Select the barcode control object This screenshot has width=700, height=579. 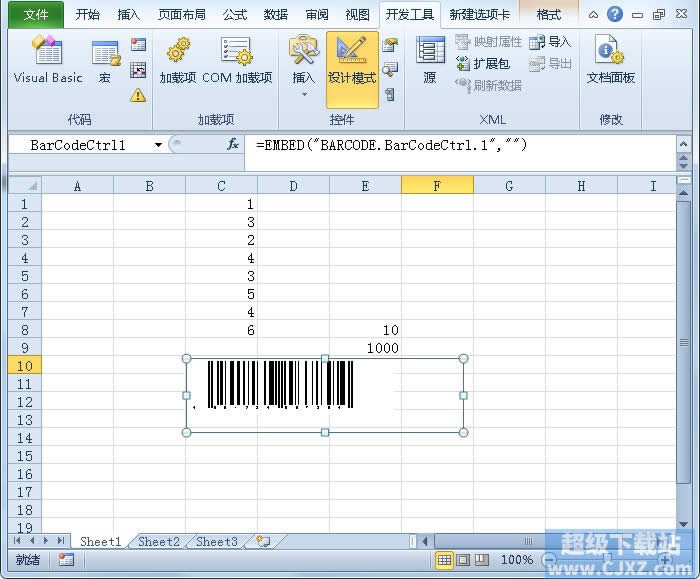coord(325,396)
